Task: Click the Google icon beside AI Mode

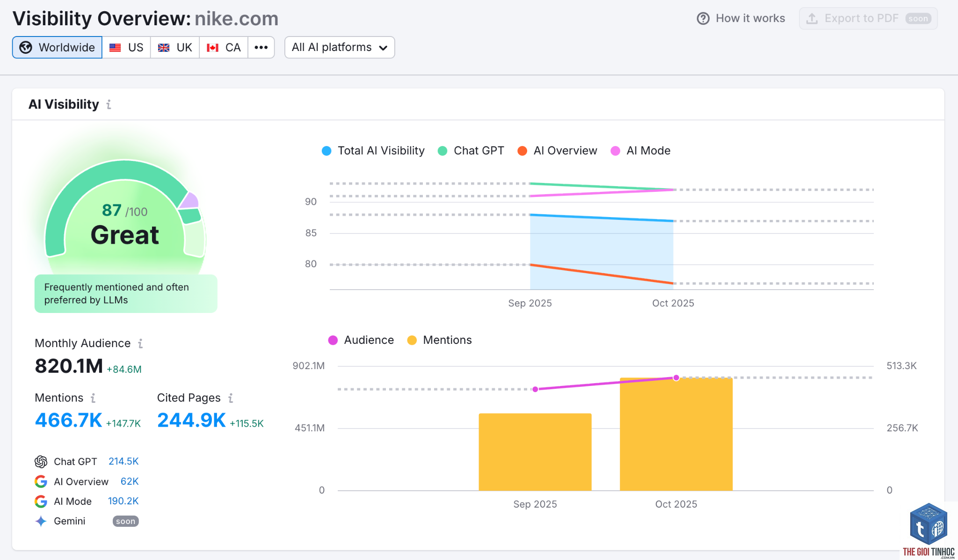Action: point(41,502)
